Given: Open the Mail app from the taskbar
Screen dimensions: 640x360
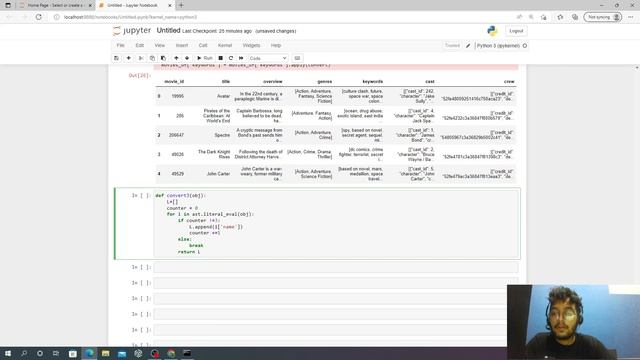Looking at the screenshot, I should (122, 353).
